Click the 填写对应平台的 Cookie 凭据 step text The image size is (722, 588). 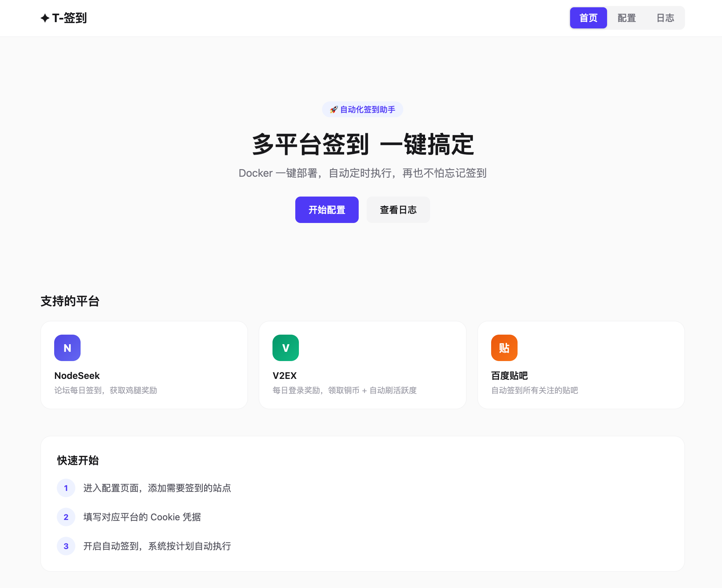tap(142, 517)
